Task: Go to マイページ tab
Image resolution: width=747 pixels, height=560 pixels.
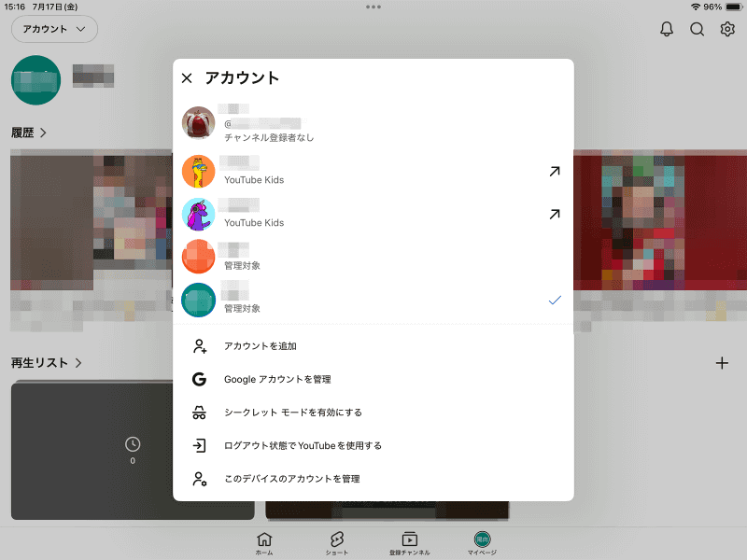Action: [482, 543]
